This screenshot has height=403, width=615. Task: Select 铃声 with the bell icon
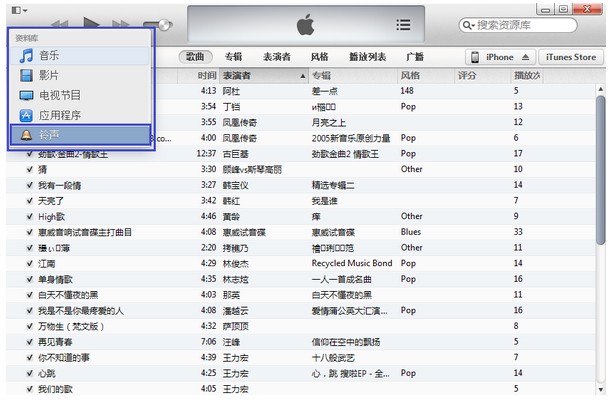click(x=48, y=134)
